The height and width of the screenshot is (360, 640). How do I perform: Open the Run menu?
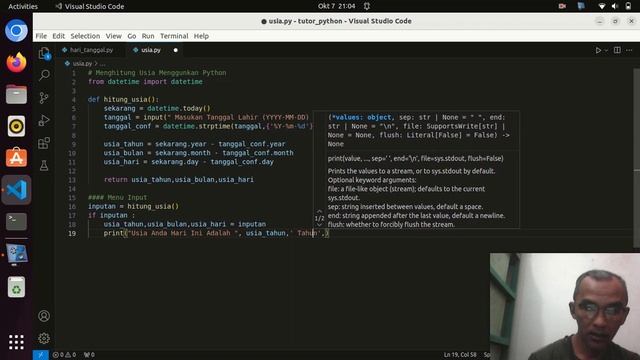point(148,36)
